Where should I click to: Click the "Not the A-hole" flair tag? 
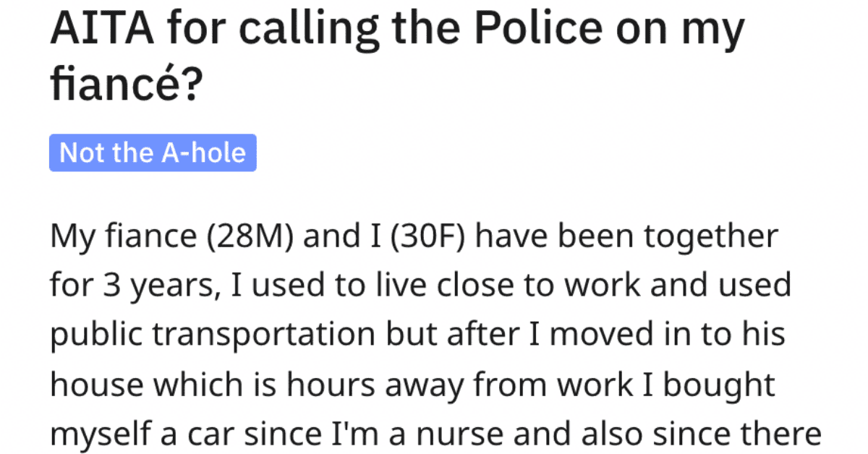coord(153,153)
